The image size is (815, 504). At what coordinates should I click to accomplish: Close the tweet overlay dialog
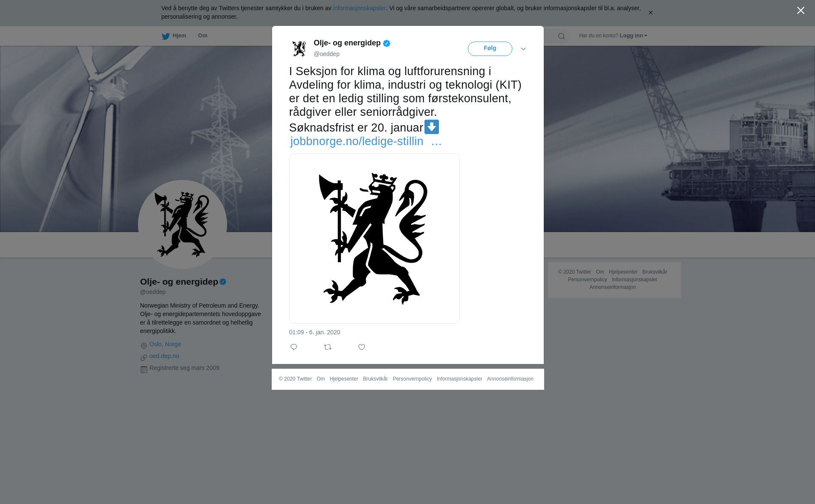pos(801,11)
